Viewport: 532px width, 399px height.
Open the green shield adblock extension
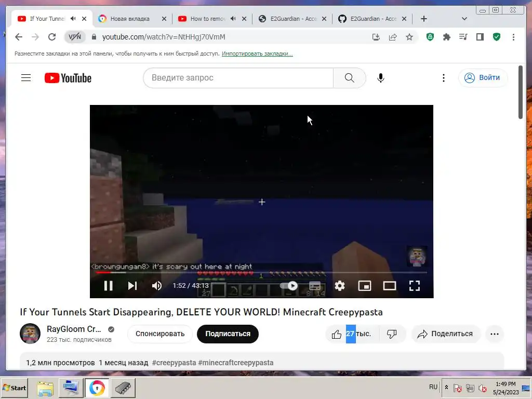(x=430, y=37)
